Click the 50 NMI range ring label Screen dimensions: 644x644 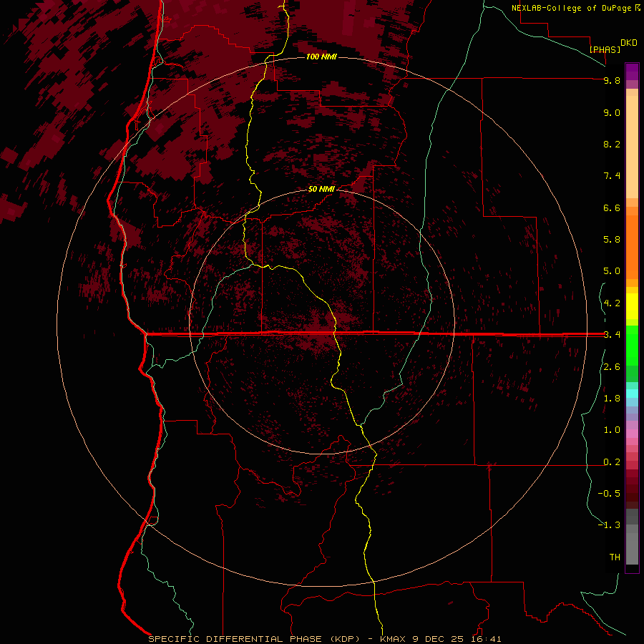[321, 189]
